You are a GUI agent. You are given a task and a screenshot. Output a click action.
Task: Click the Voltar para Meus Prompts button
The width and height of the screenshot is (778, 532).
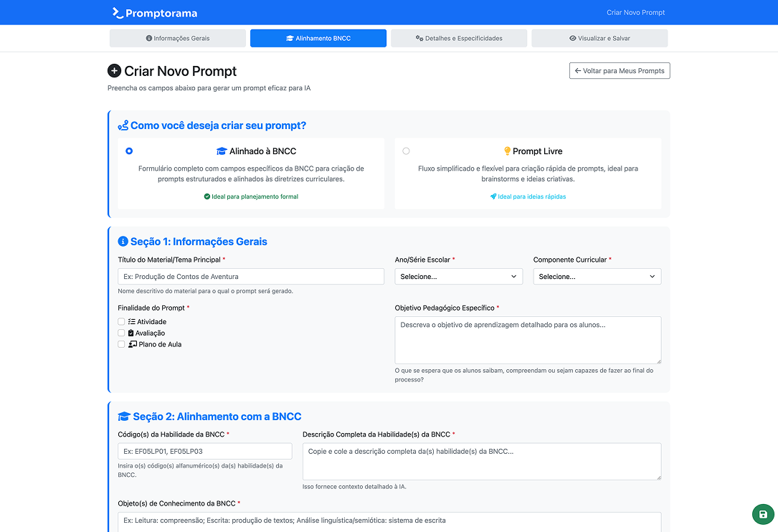[620, 71]
